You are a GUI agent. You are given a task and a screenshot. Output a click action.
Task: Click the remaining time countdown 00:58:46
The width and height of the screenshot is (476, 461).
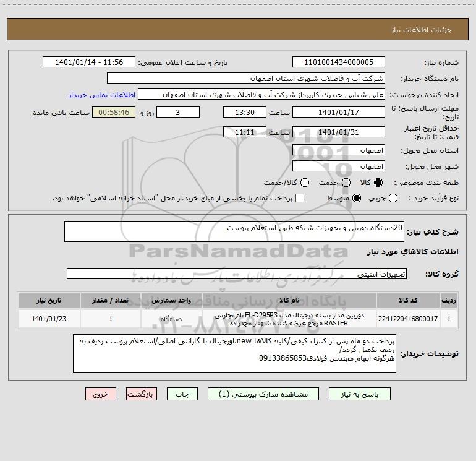click(x=114, y=112)
